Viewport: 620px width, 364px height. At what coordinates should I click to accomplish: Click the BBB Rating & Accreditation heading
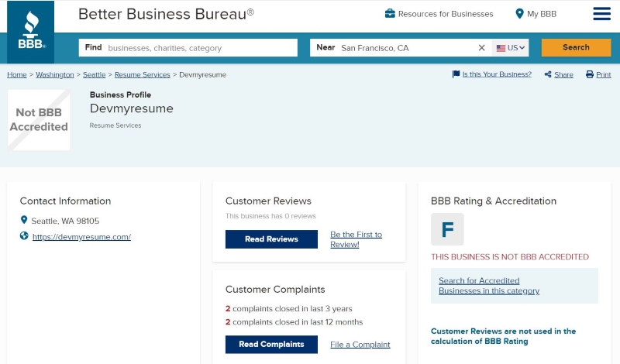pos(494,201)
